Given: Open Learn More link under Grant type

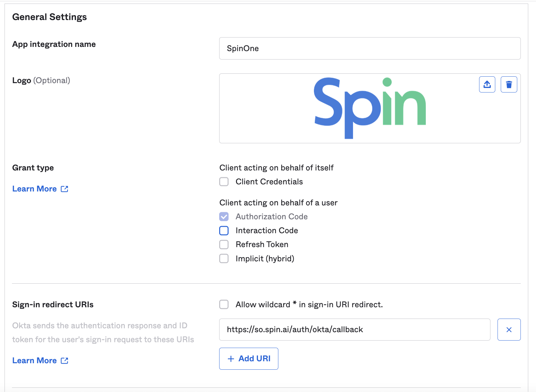Looking at the screenshot, I should click(x=35, y=189).
